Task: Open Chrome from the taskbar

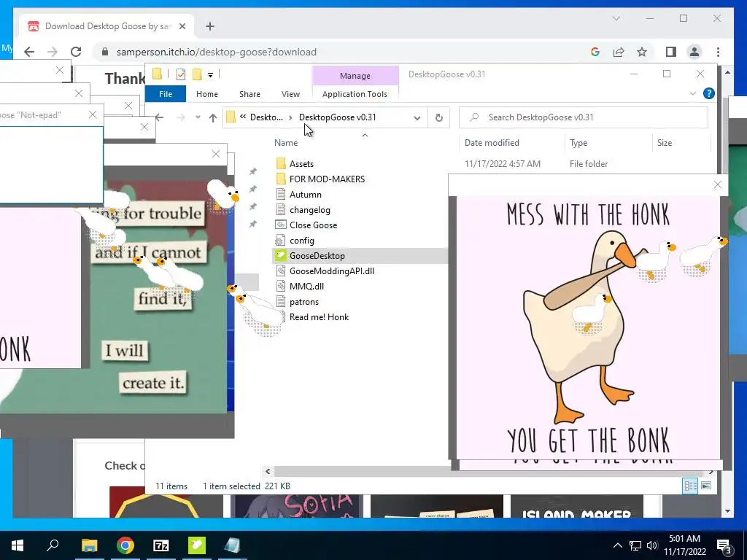Action: 125,545
